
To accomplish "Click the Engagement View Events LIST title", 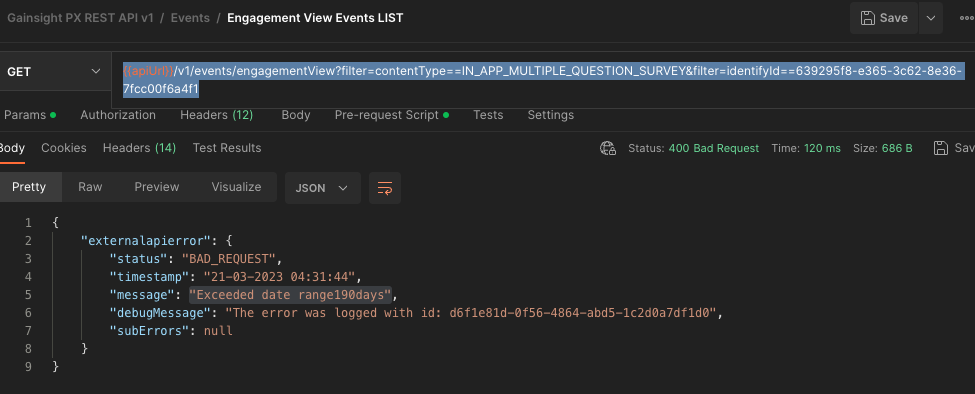I will pos(315,17).
